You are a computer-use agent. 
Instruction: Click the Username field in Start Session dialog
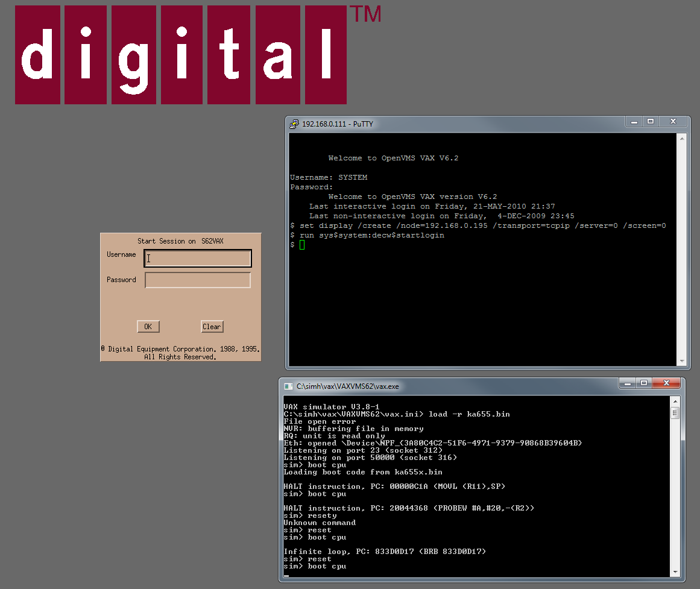tap(198, 258)
